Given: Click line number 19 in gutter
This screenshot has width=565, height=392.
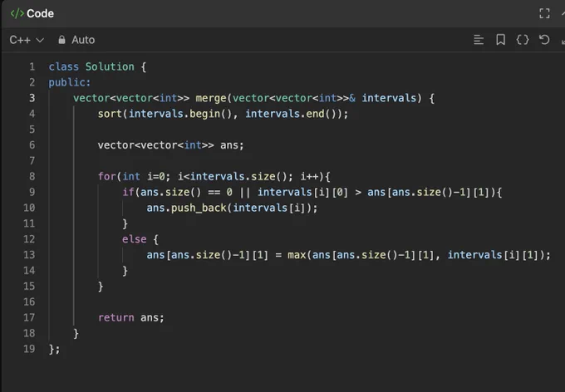Looking at the screenshot, I should (x=30, y=349).
